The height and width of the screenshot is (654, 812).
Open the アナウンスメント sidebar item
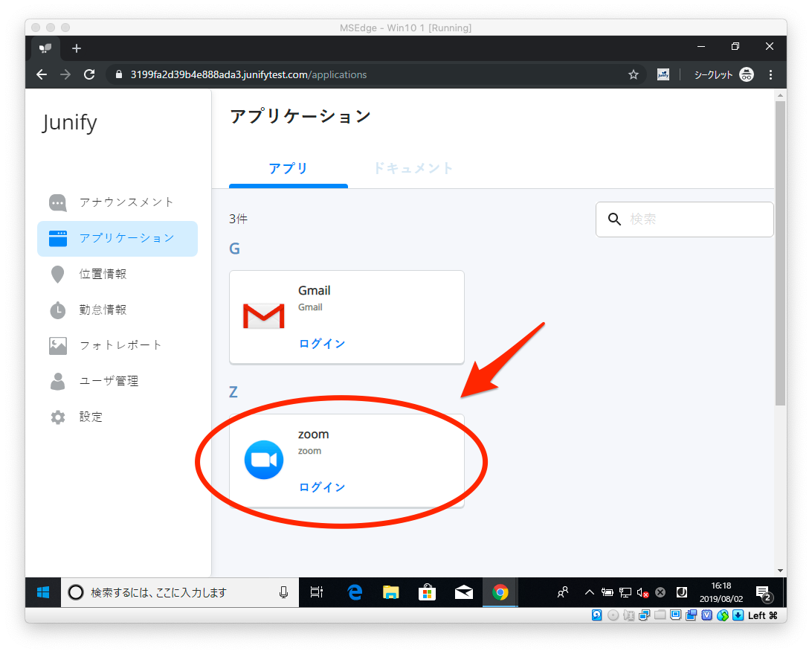pyautogui.click(x=117, y=202)
